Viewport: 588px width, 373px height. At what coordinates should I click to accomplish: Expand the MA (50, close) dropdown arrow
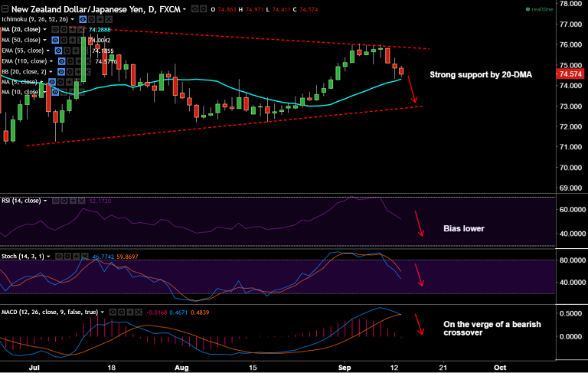click(44, 40)
